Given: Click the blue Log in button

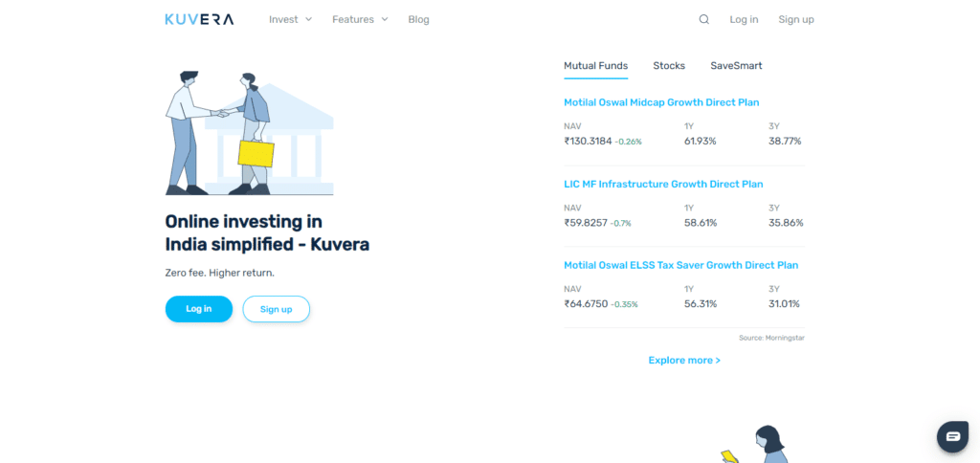Looking at the screenshot, I should click(199, 309).
